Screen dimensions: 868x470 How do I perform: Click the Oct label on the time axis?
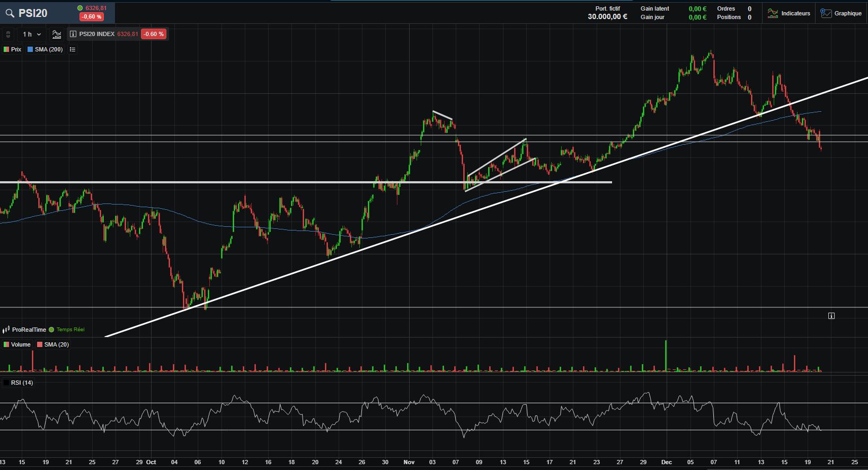[151, 462]
